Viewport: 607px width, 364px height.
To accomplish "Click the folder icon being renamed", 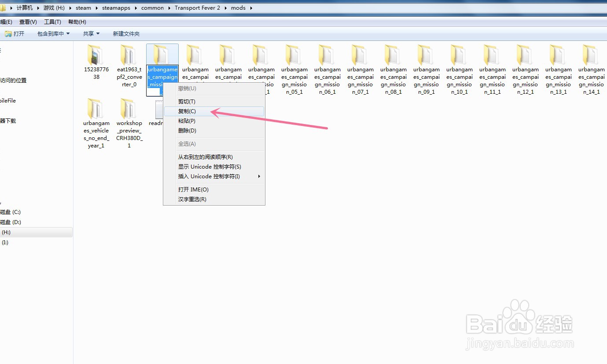I will (162, 55).
